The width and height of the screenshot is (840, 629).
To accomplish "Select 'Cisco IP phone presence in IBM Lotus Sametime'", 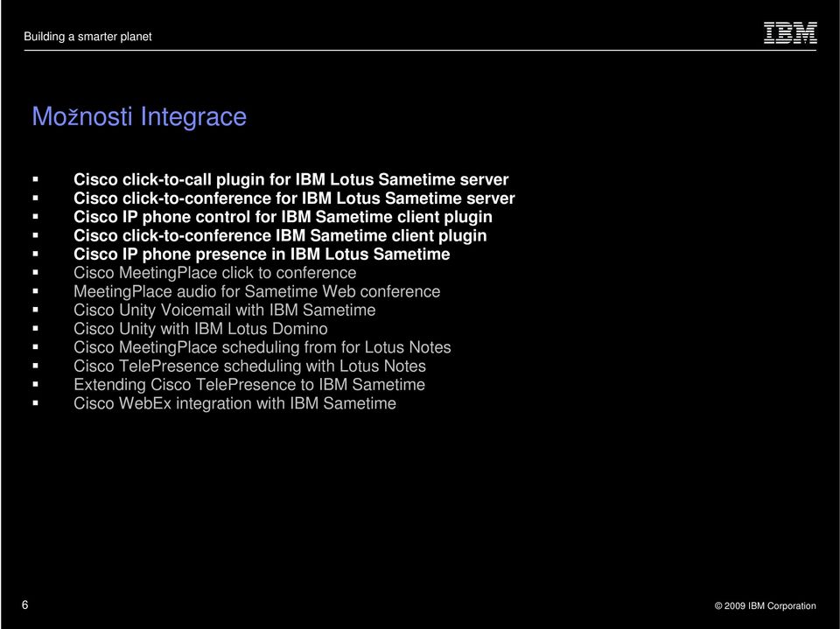I will point(262,254).
